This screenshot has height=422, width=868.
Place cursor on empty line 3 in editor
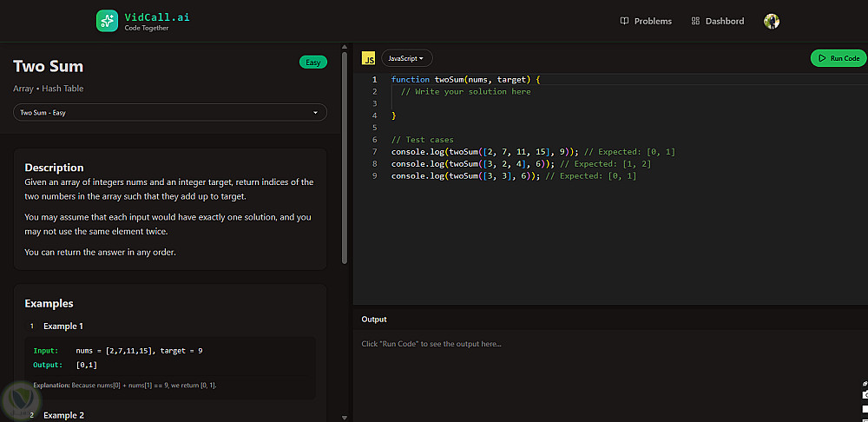click(x=609, y=103)
